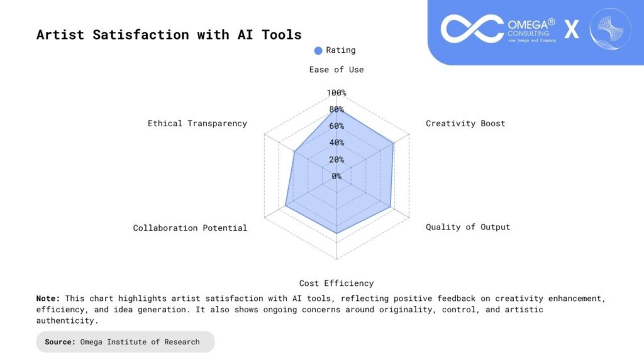The width and height of the screenshot is (644, 362).
Task: Click the chart title Artist Satisfaction with AI Tools
Action: tap(169, 35)
